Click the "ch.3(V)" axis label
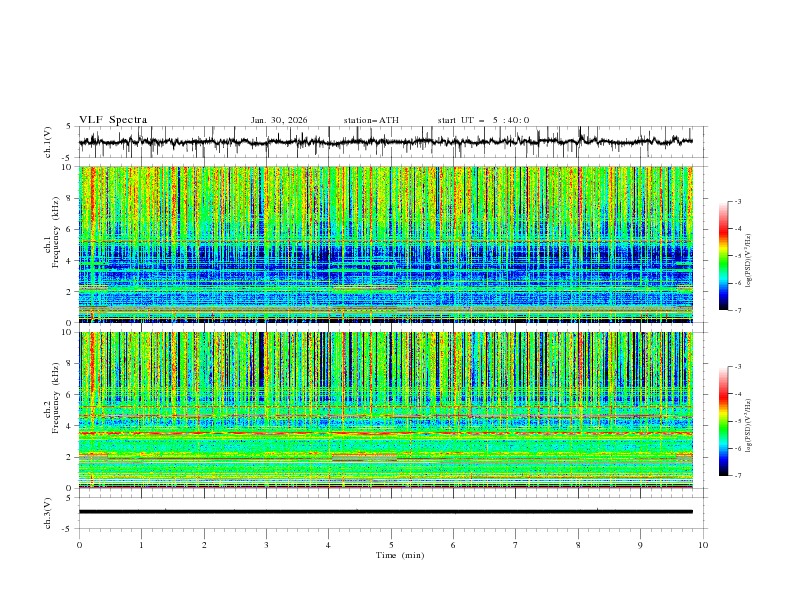The image size is (792, 612). click(48, 513)
